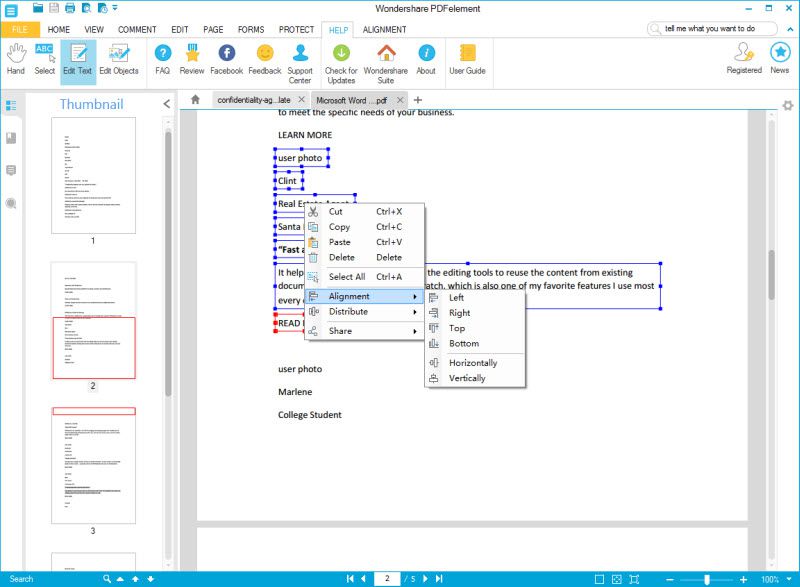This screenshot has width=800, height=587.
Task: Choose Select All from context menu
Action: (x=365, y=277)
